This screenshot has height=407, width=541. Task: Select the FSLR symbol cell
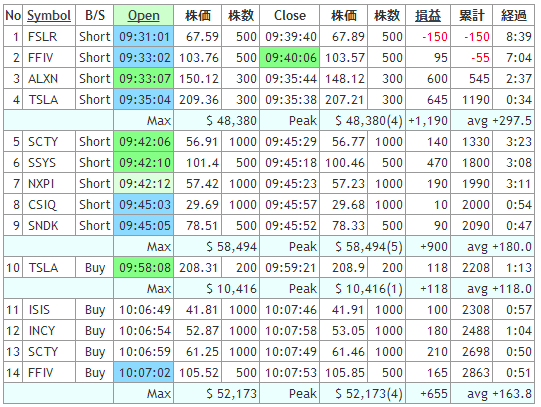[x=49, y=37]
